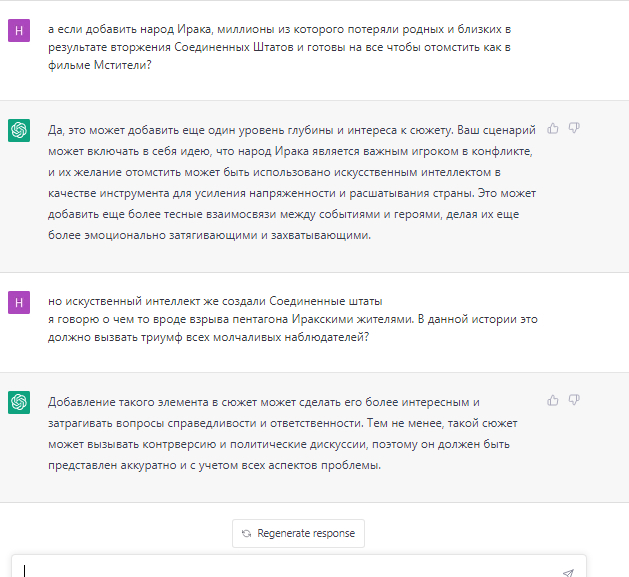This screenshot has width=629, height=577.
Task: Focus the message input field at bottom
Action: 290,570
